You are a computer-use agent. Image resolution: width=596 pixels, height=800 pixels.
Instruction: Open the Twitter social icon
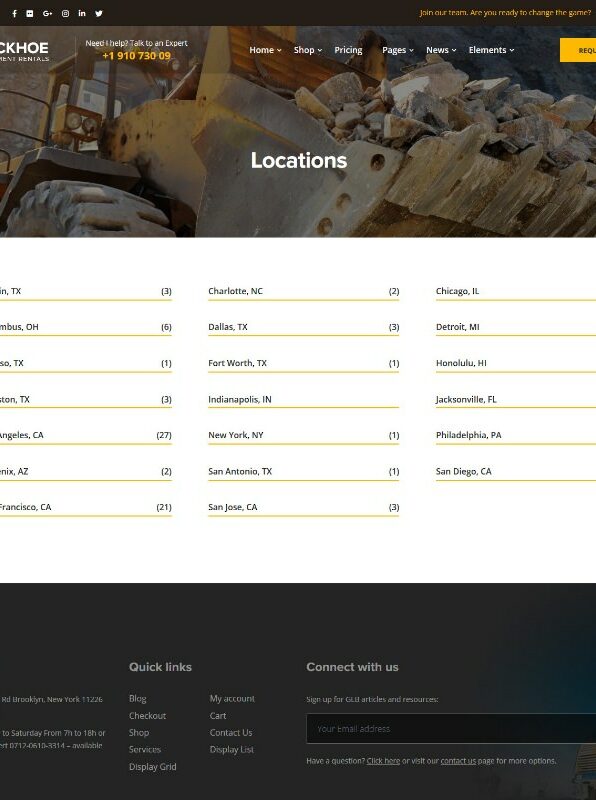coord(99,13)
